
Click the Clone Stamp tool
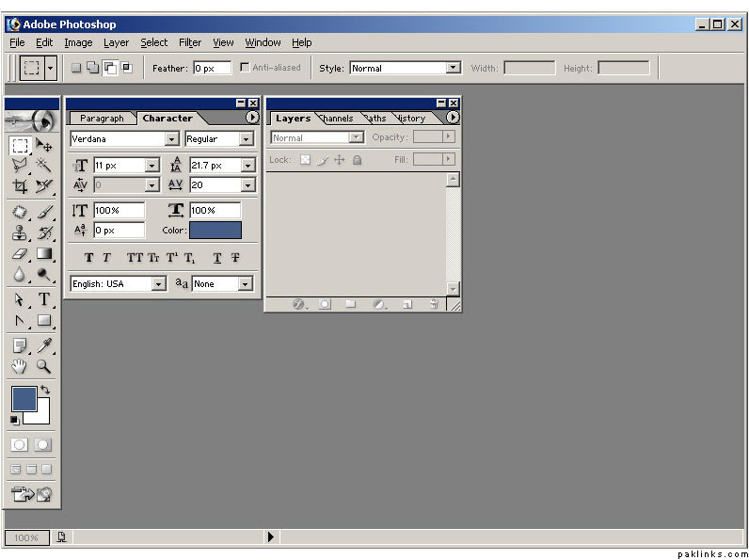point(20,232)
